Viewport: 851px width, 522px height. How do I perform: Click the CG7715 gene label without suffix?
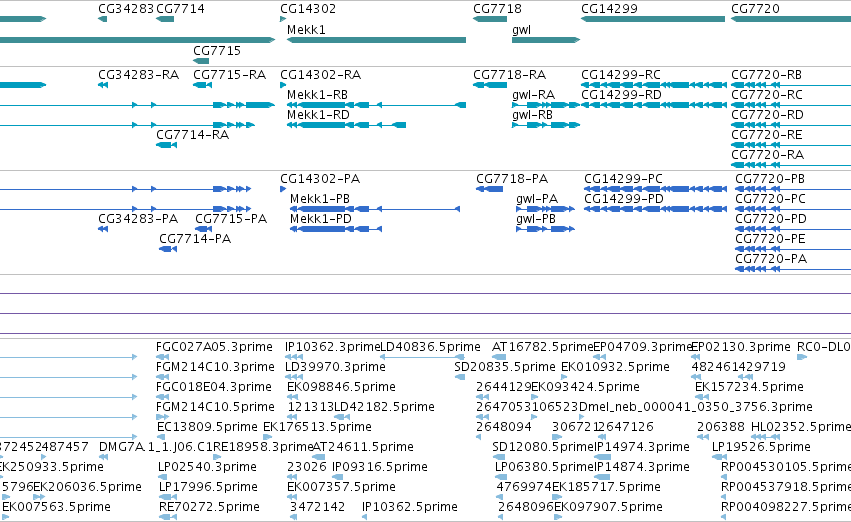click(x=217, y=50)
